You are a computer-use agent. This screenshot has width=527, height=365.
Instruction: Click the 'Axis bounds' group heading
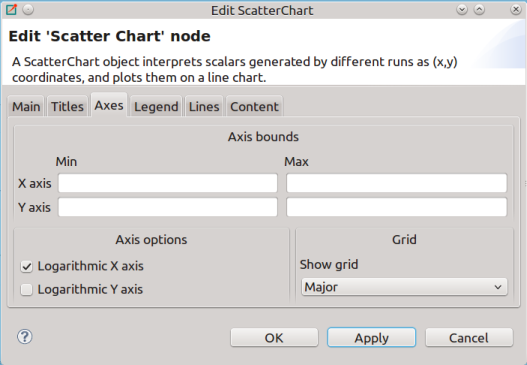coord(263,137)
